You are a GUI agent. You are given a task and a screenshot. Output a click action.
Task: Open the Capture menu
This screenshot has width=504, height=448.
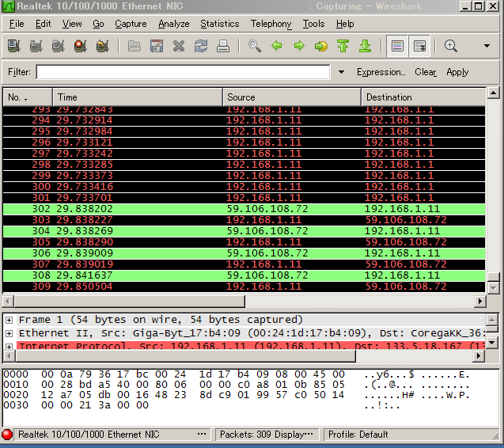click(131, 24)
